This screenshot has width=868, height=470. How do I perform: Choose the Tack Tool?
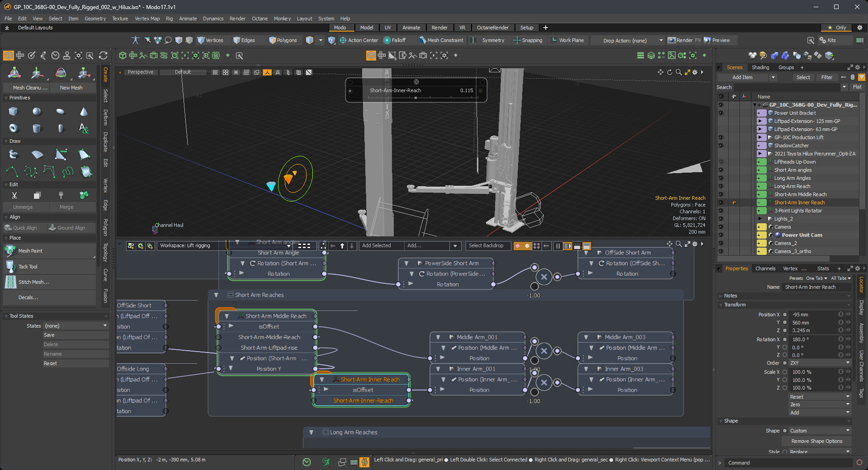pyautogui.click(x=50, y=267)
